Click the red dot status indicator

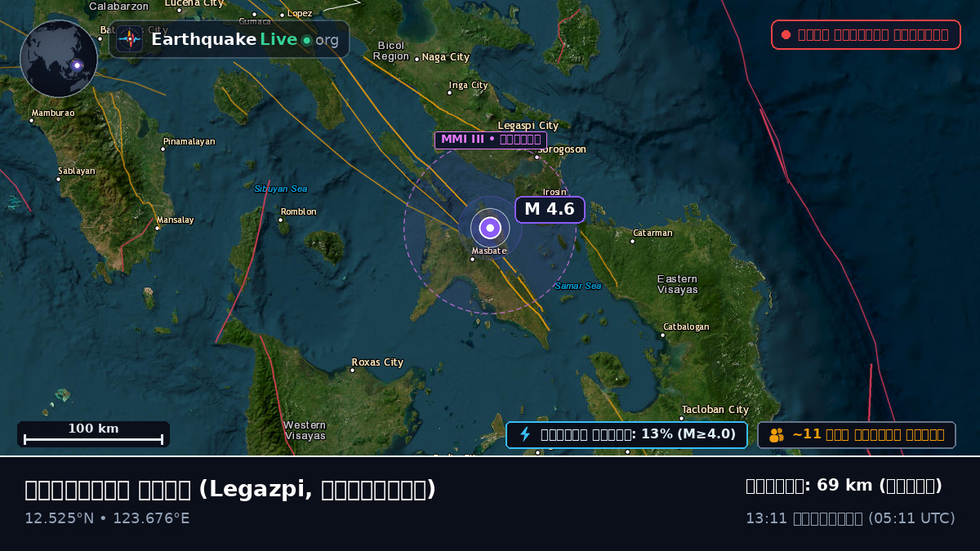786,35
